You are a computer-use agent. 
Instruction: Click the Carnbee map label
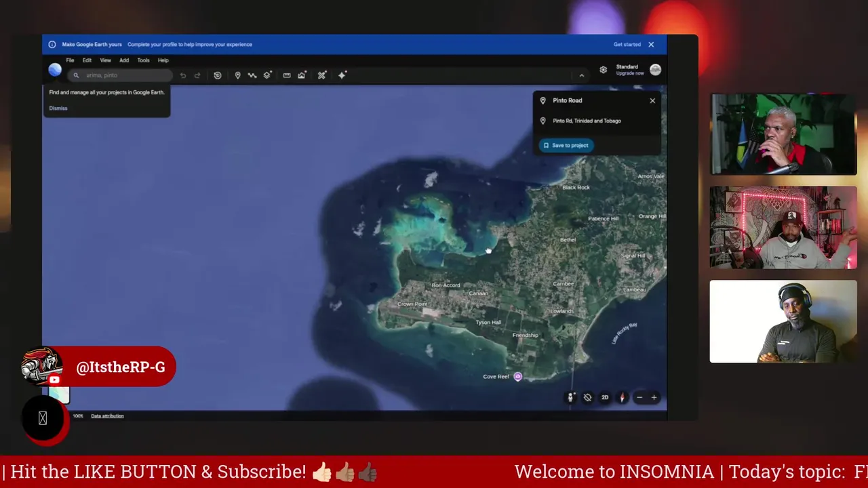(x=564, y=284)
